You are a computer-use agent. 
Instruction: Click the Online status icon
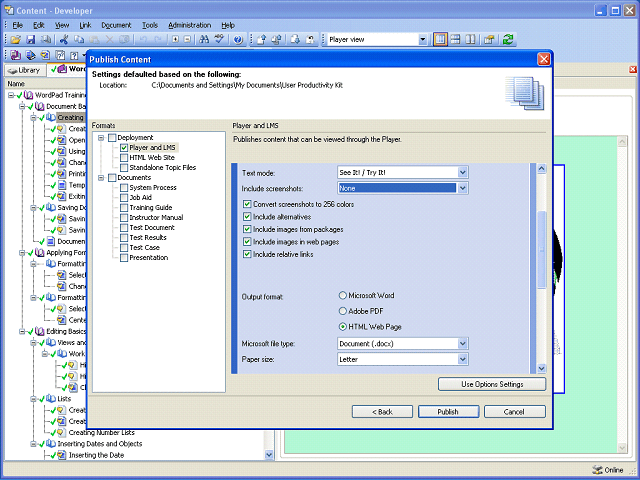coord(598,470)
